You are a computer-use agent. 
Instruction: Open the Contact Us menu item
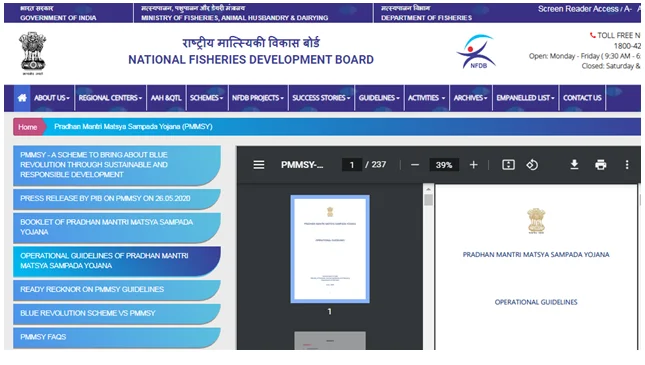(582, 98)
